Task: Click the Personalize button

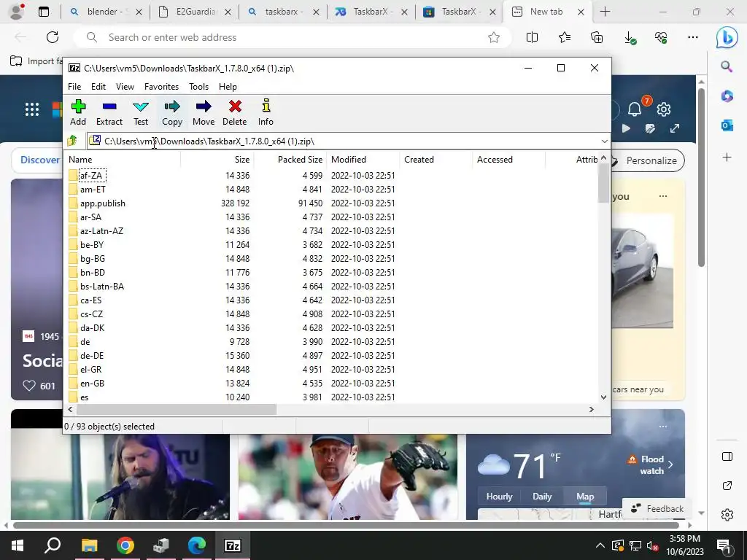Action: [x=648, y=160]
